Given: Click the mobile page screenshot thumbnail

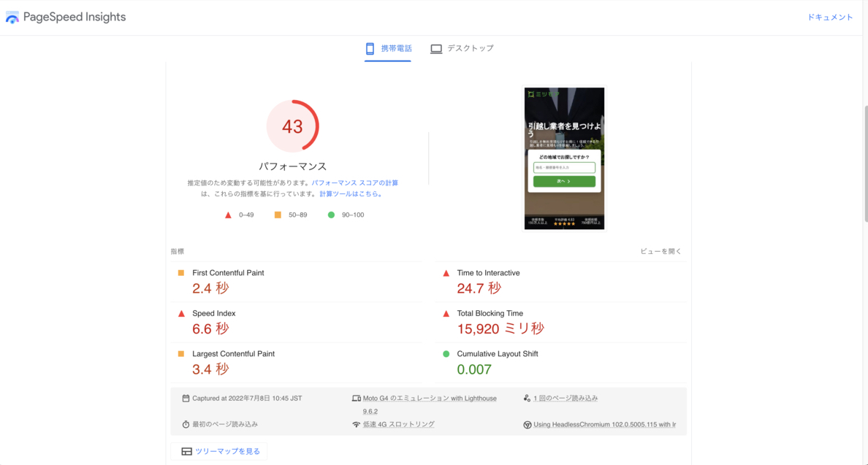Looking at the screenshot, I should pos(564,158).
